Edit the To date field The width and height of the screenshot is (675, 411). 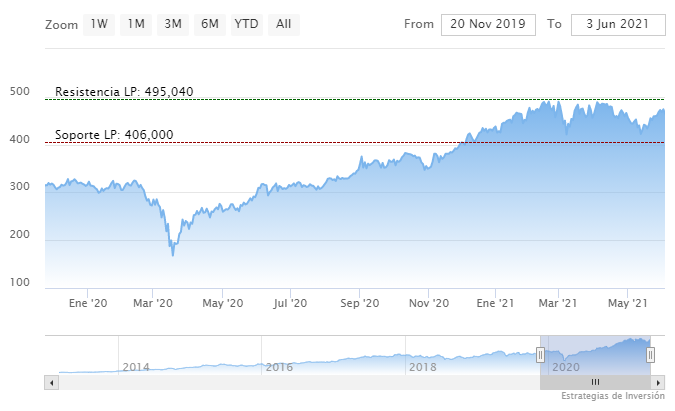[x=618, y=24]
